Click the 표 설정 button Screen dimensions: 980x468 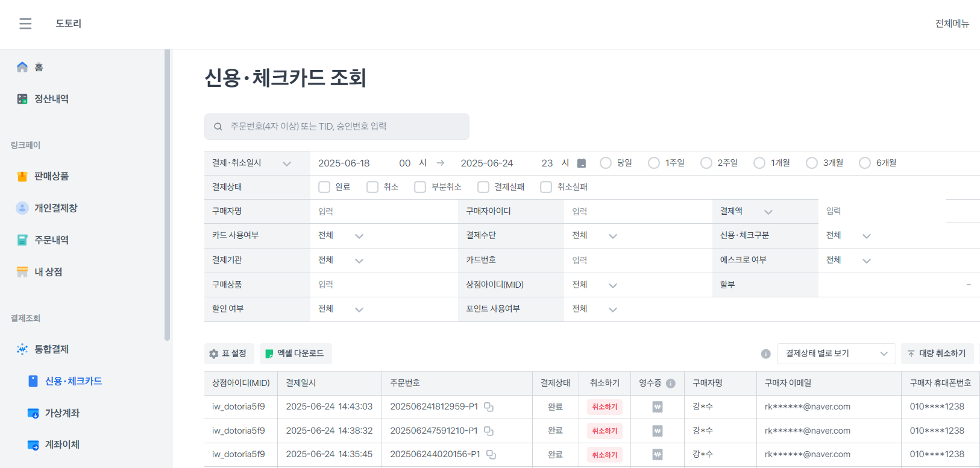229,354
